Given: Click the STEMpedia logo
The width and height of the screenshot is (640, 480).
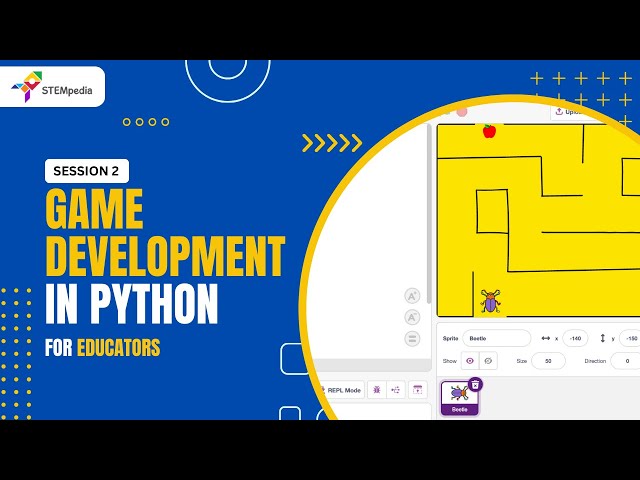Looking at the screenshot, I should pos(52,87).
